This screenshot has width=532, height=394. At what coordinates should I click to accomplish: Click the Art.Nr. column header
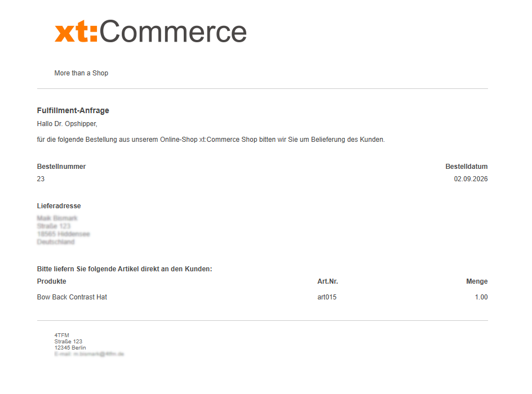(328, 281)
